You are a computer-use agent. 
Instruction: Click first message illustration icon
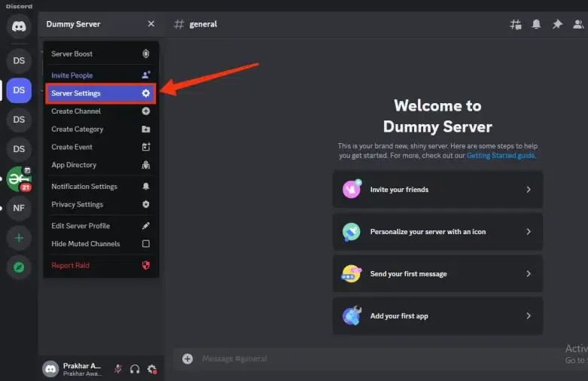[352, 274]
